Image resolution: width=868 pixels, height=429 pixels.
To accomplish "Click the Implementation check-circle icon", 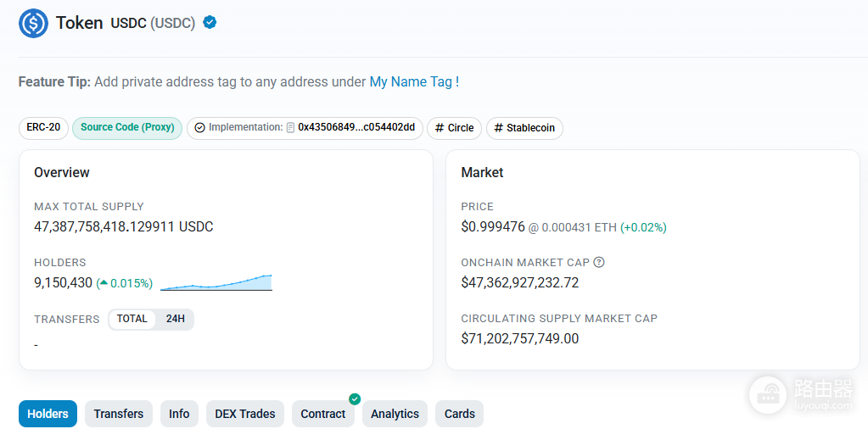I will [x=200, y=128].
